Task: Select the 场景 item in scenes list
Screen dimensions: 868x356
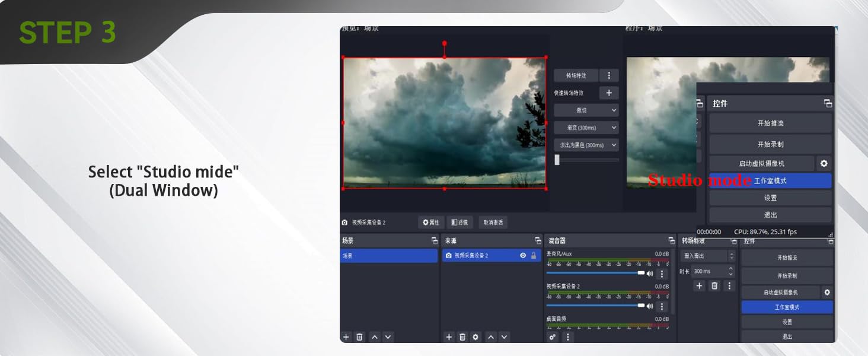Action: tap(389, 256)
